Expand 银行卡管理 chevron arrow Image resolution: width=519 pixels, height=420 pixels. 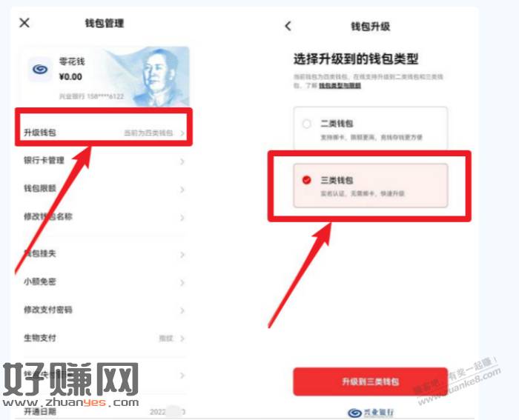182,161
